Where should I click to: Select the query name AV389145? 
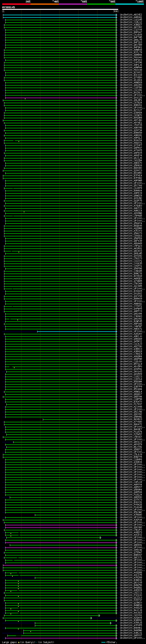click(8, 7)
